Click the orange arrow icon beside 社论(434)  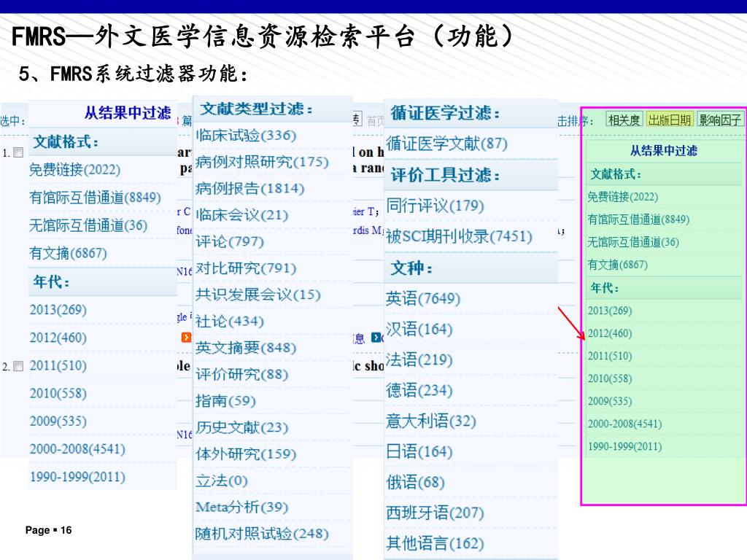pyautogui.click(x=186, y=338)
